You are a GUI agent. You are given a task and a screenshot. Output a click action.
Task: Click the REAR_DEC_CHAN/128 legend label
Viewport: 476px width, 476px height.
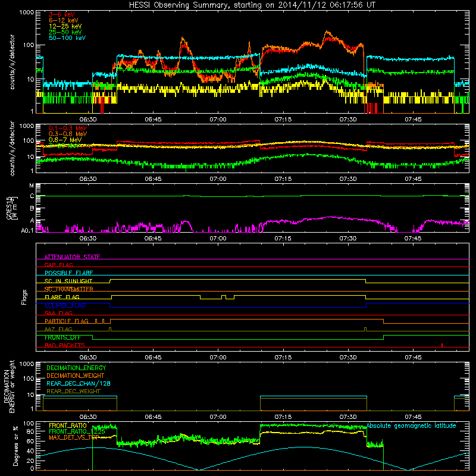point(79,383)
